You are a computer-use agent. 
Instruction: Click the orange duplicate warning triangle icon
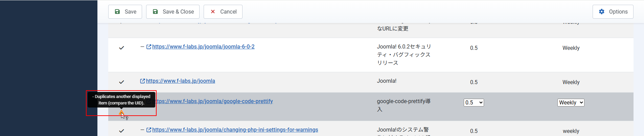pos(121,113)
